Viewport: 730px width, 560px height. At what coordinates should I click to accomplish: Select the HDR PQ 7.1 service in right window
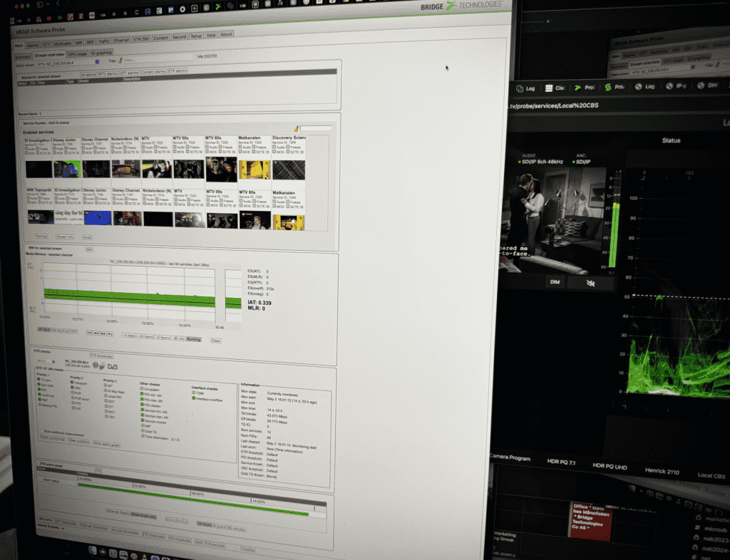[x=561, y=462]
